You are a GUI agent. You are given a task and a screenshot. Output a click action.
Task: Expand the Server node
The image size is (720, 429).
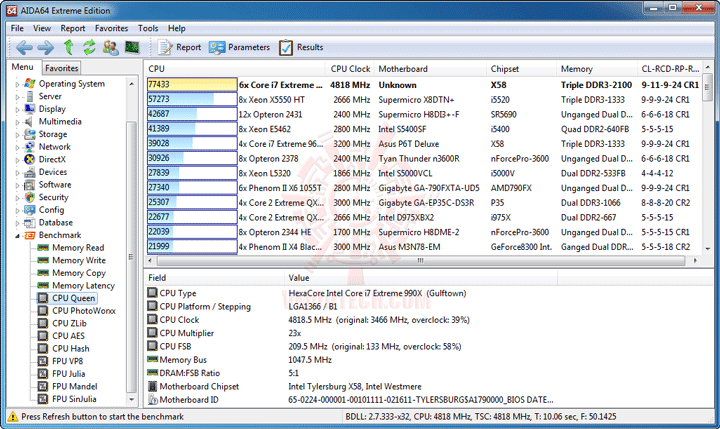click(17, 97)
